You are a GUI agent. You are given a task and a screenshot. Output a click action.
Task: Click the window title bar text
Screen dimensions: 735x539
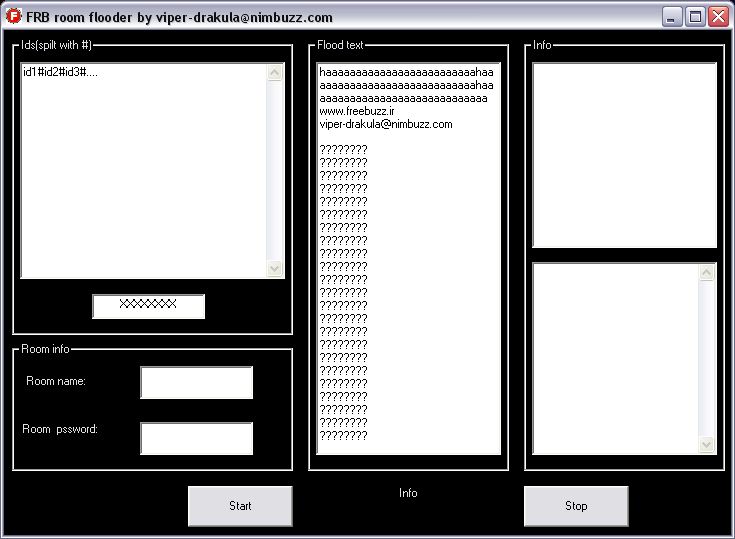180,17
